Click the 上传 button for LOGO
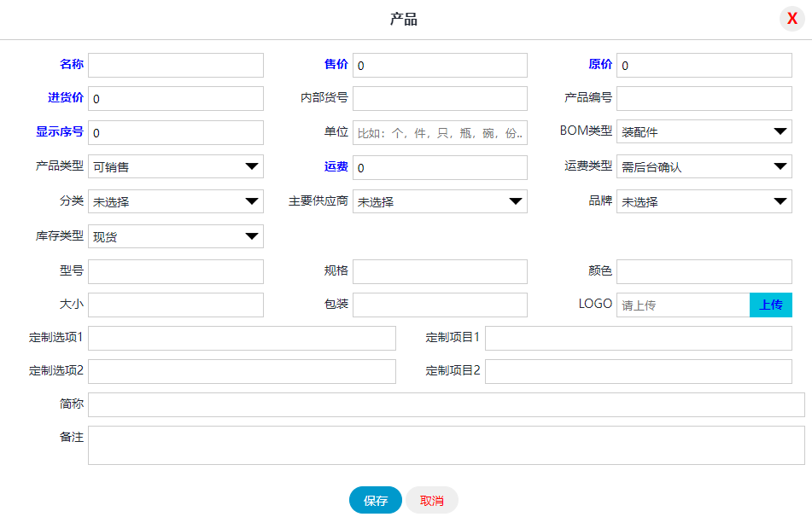Viewport: 812px width, 517px height. pos(770,305)
